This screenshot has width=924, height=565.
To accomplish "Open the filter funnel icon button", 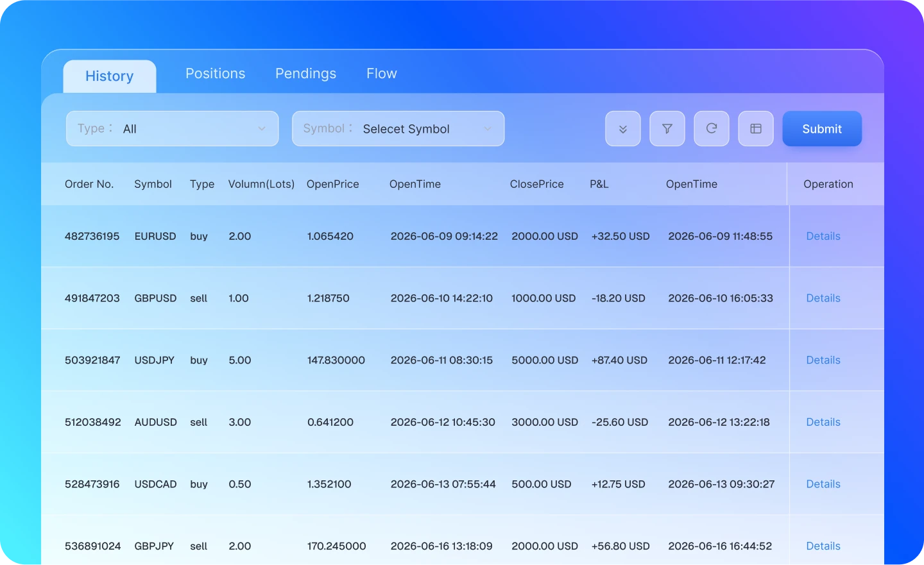I will [667, 129].
